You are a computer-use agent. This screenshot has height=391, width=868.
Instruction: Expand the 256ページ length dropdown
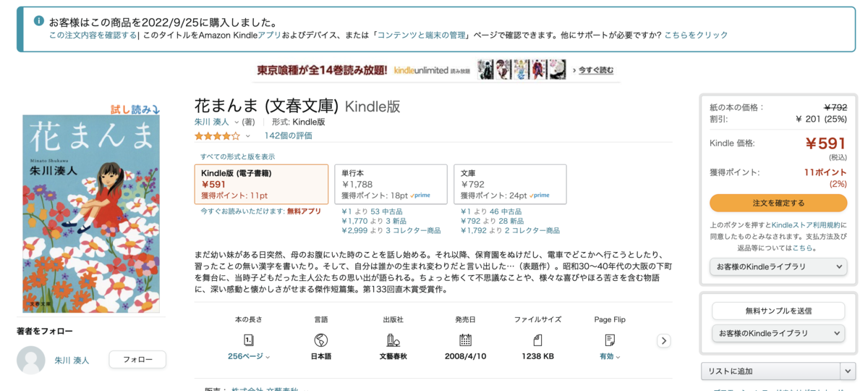pos(249,356)
